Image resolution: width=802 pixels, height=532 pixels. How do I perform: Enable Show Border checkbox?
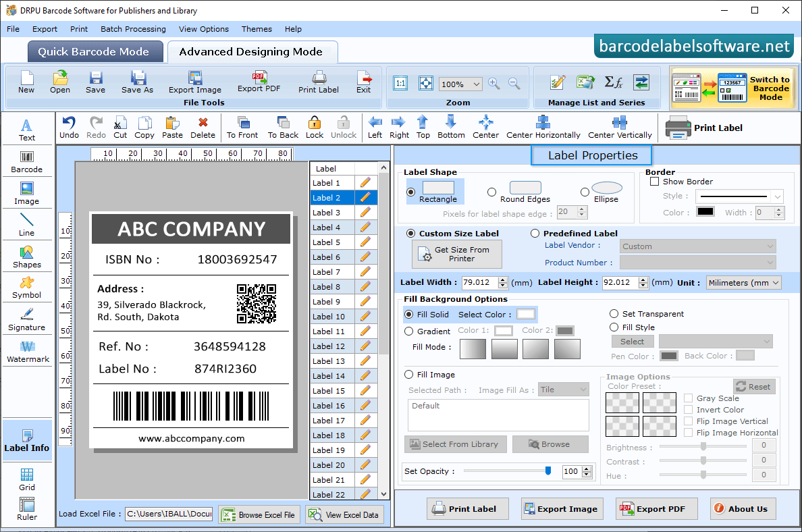654,182
